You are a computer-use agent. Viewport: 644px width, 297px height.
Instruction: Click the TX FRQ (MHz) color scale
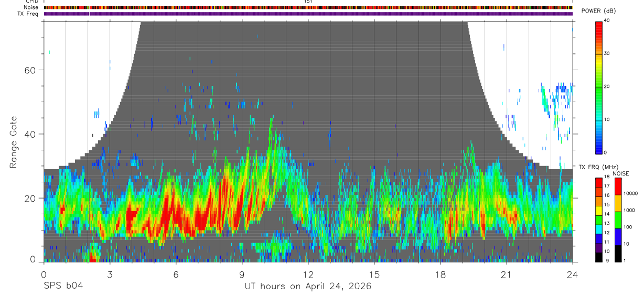point(598,219)
